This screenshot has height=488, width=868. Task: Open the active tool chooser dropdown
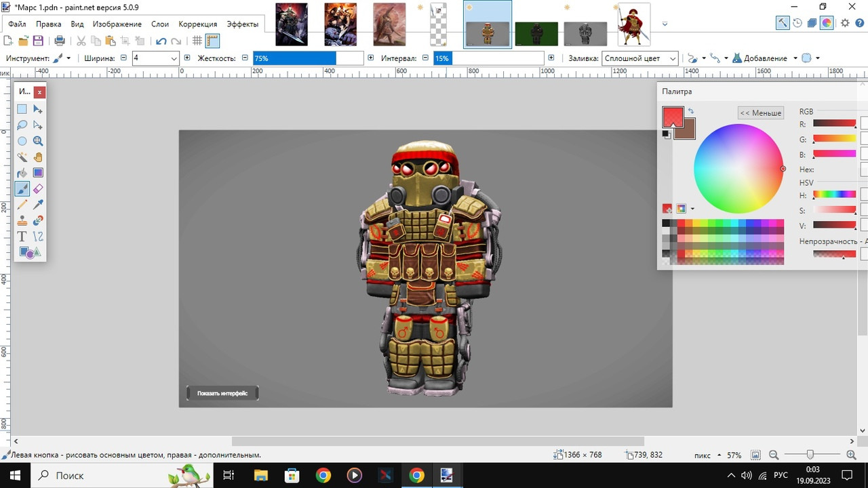[62, 58]
